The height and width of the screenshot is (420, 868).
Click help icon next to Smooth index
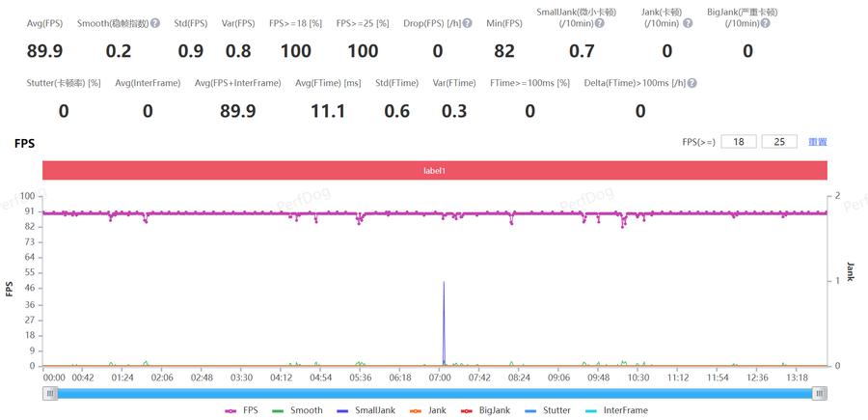155,23
